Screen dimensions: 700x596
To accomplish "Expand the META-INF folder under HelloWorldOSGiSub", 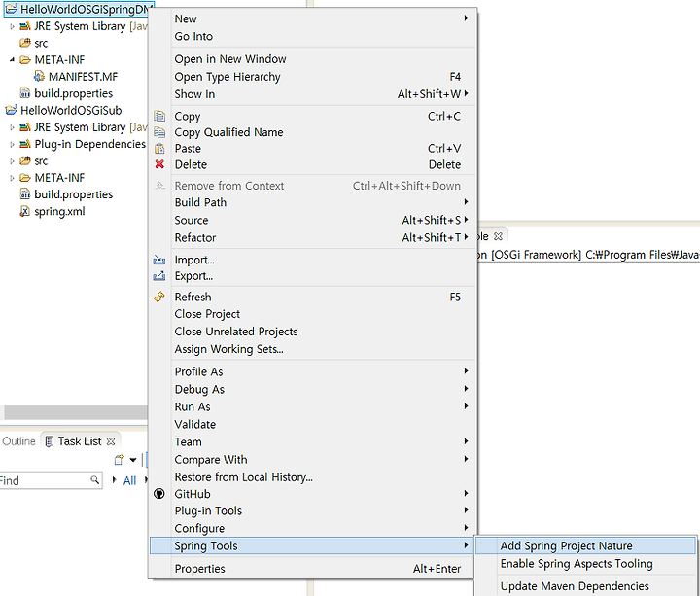I will click(12, 178).
